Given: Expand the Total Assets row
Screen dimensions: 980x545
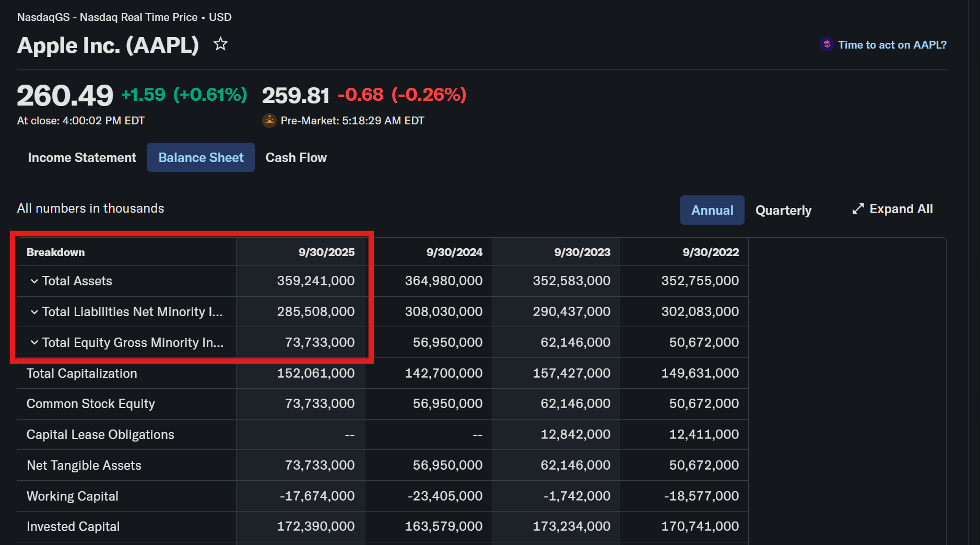Looking at the screenshot, I should point(34,281).
